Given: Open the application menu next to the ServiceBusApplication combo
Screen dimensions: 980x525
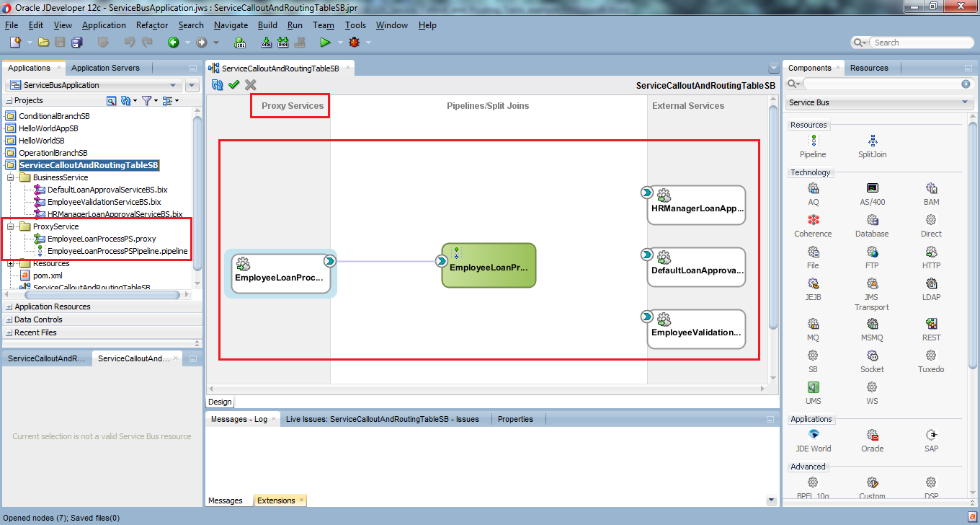Looking at the screenshot, I should 192,85.
